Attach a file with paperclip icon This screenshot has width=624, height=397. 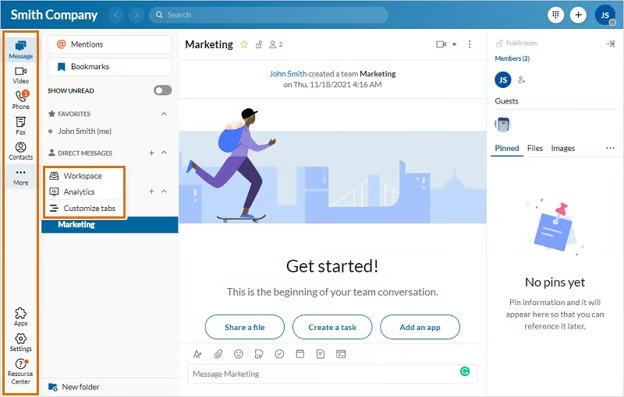218,354
